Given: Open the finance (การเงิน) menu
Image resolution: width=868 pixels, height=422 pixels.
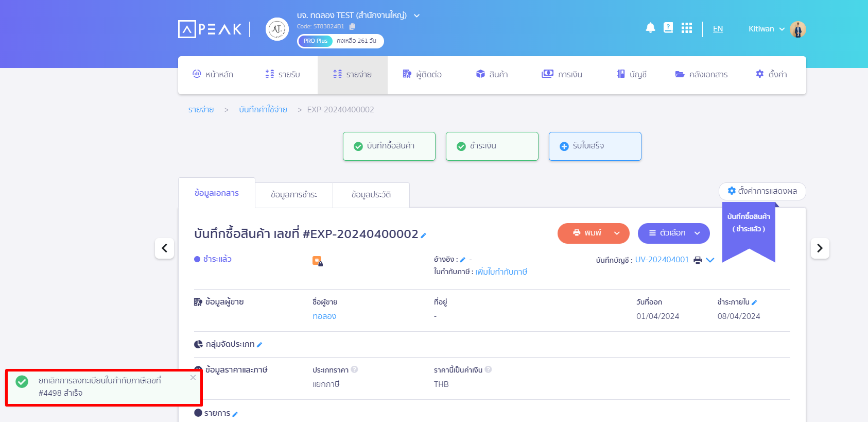Looking at the screenshot, I should click(562, 75).
